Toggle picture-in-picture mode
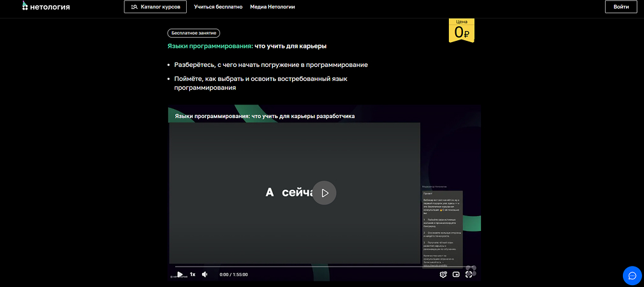This screenshot has width=644, height=287. [x=456, y=274]
